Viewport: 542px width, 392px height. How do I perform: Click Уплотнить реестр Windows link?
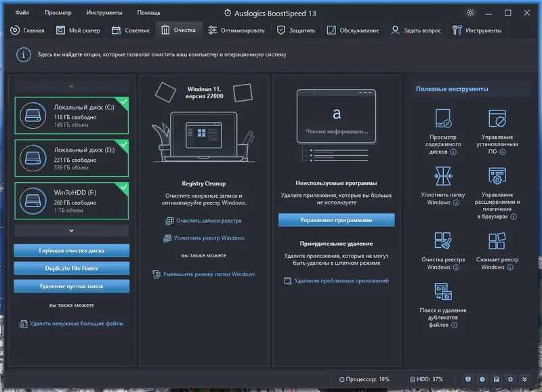tap(204, 238)
